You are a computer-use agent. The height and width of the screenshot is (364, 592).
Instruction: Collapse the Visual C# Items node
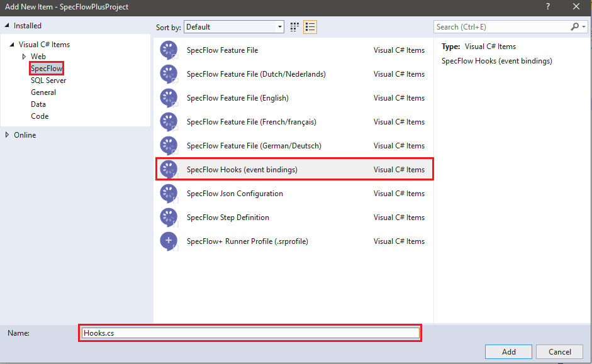[x=12, y=45]
